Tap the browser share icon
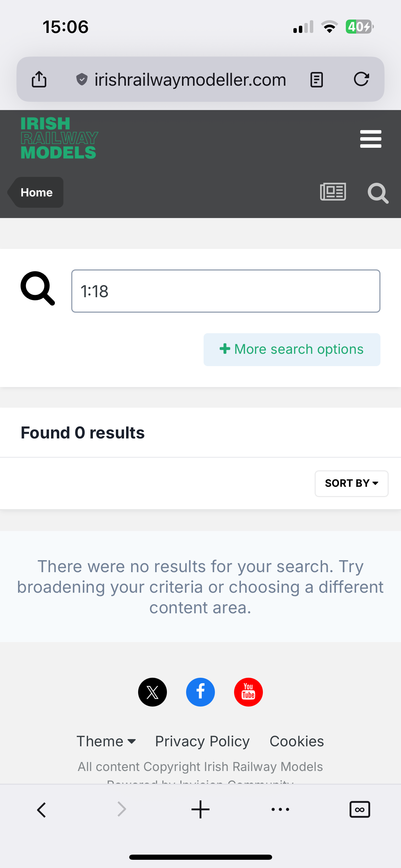Image resolution: width=401 pixels, height=868 pixels. pos(39,80)
